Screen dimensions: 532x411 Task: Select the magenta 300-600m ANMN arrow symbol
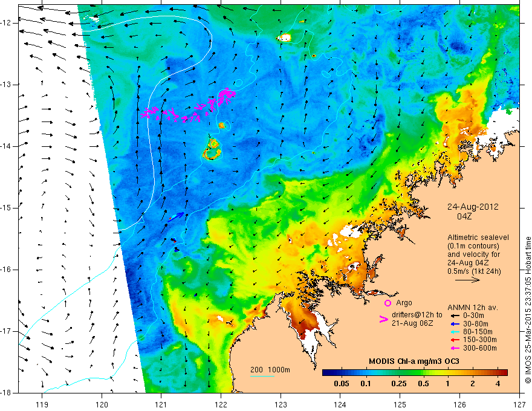pyautogui.click(x=455, y=348)
